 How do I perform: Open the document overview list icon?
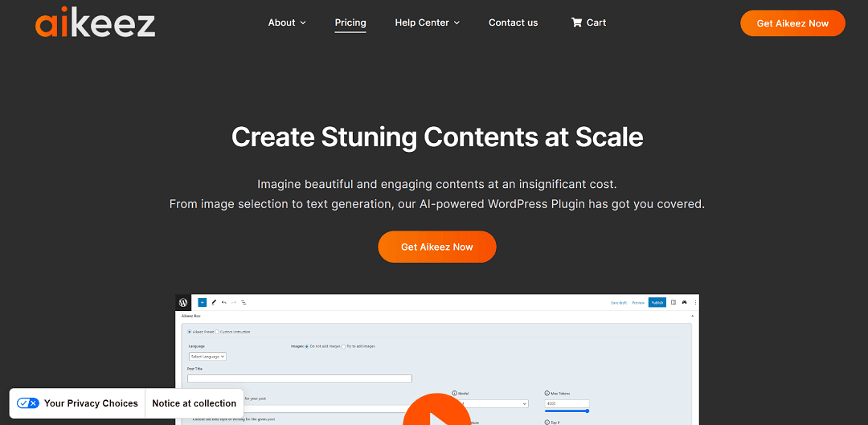point(244,303)
